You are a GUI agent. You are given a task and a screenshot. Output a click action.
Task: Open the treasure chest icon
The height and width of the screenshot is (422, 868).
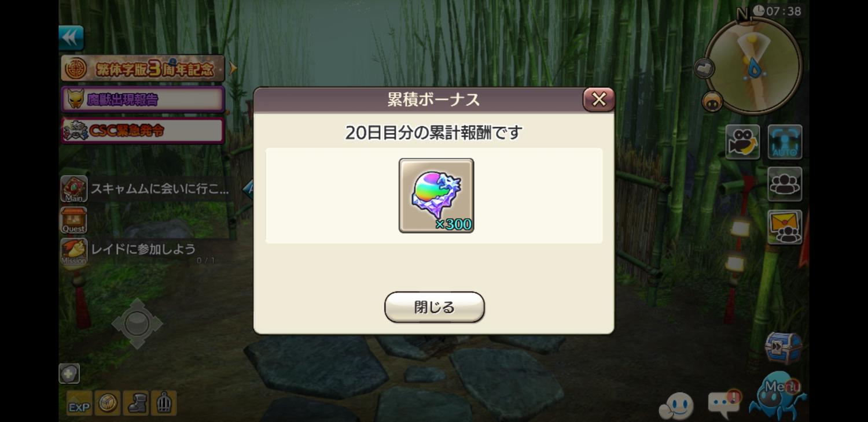tap(784, 347)
